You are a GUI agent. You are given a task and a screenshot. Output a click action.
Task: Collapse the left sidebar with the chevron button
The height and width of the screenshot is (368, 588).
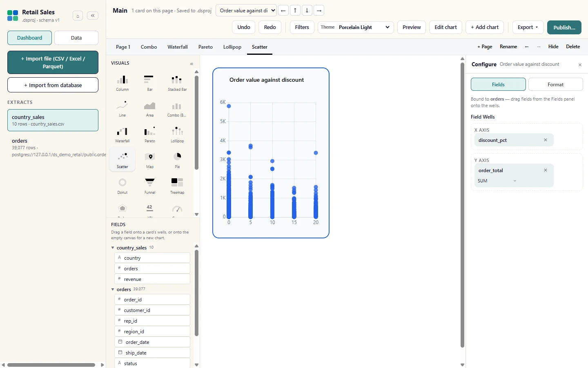[93, 16]
